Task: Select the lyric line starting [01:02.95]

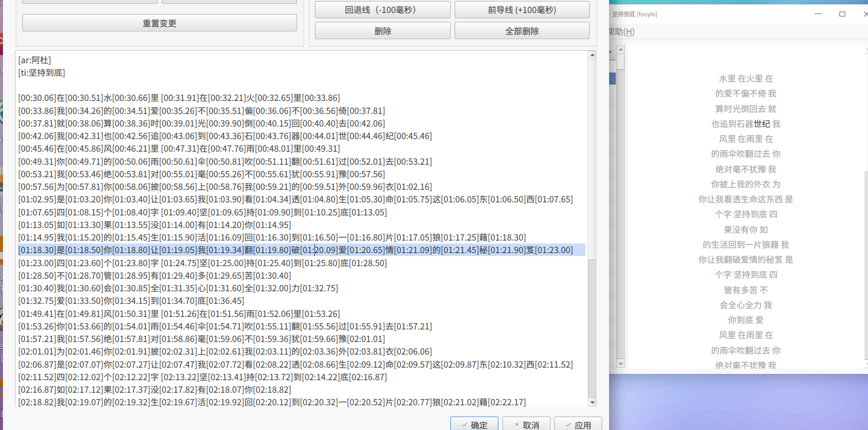Action: (296, 199)
